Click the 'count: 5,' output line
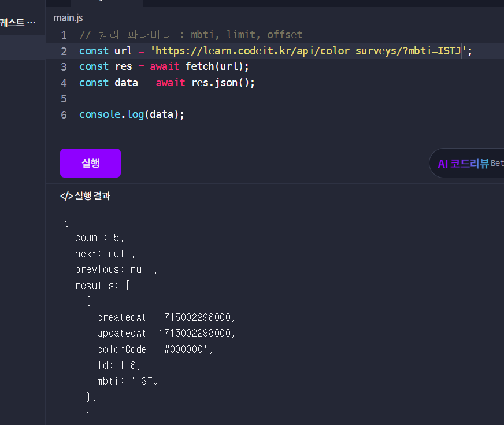Image resolution: width=504 pixels, height=425 pixels. 99,238
